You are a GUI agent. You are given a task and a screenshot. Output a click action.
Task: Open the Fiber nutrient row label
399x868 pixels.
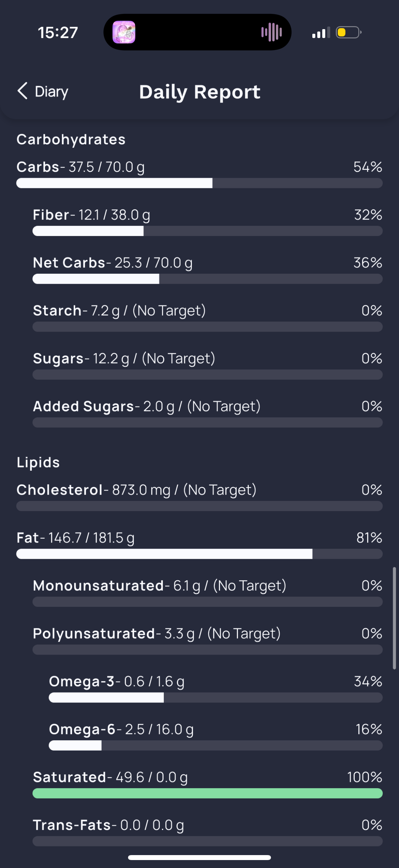51,215
